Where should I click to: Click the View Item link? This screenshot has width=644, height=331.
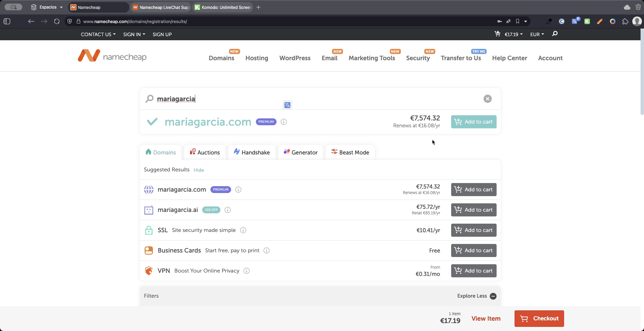(x=486, y=319)
